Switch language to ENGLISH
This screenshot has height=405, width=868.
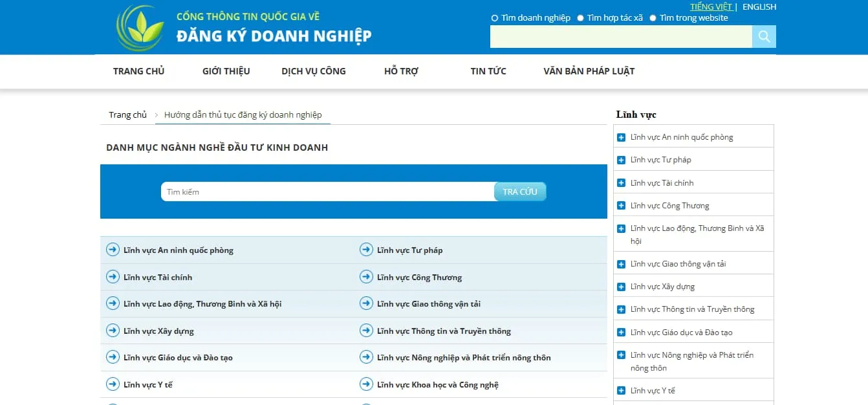pyautogui.click(x=759, y=6)
